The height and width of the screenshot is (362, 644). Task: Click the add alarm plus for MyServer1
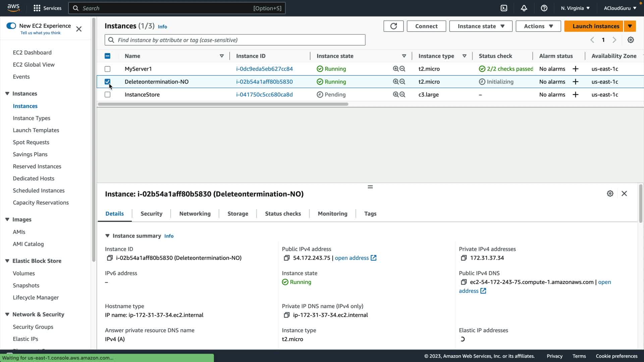pyautogui.click(x=576, y=69)
